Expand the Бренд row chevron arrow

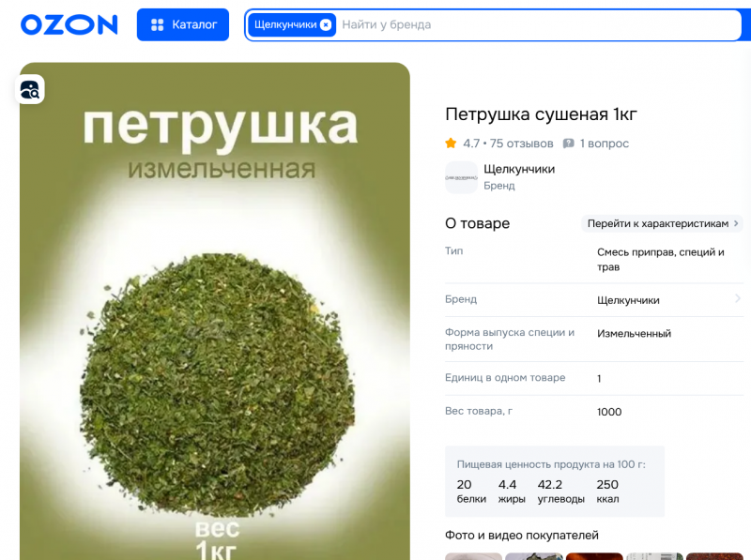(738, 298)
